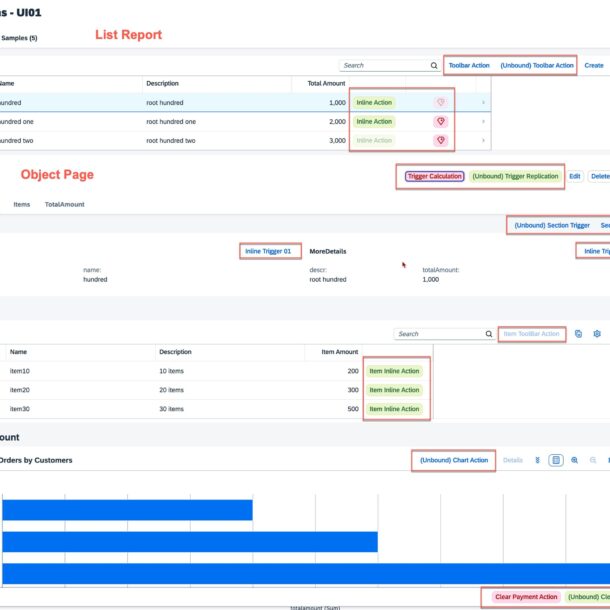Click the middle bar in the chart
The image size is (610, 610).
[190, 542]
